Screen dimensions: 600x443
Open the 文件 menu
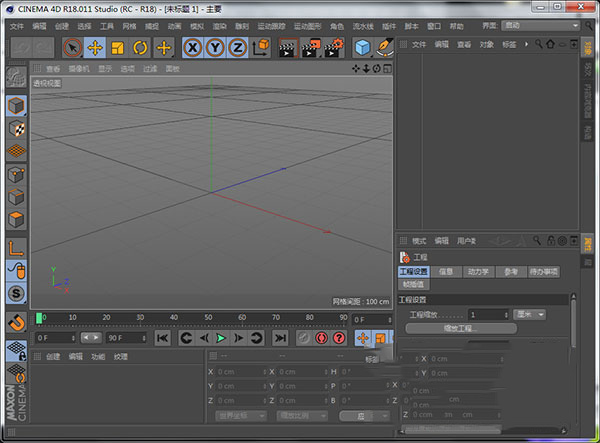coord(17,26)
